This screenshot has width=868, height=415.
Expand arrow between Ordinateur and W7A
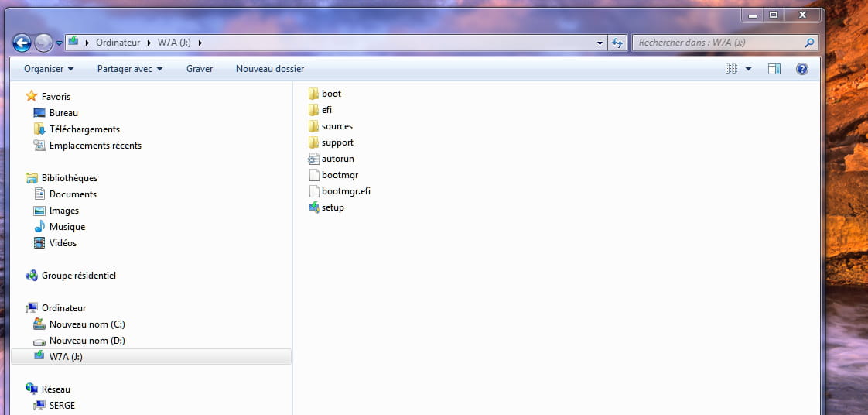click(x=149, y=43)
